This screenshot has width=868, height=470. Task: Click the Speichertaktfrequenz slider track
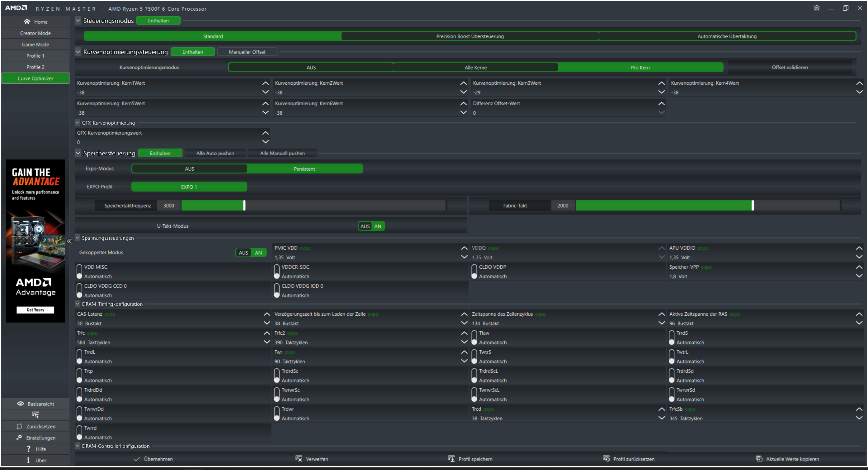(313, 205)
